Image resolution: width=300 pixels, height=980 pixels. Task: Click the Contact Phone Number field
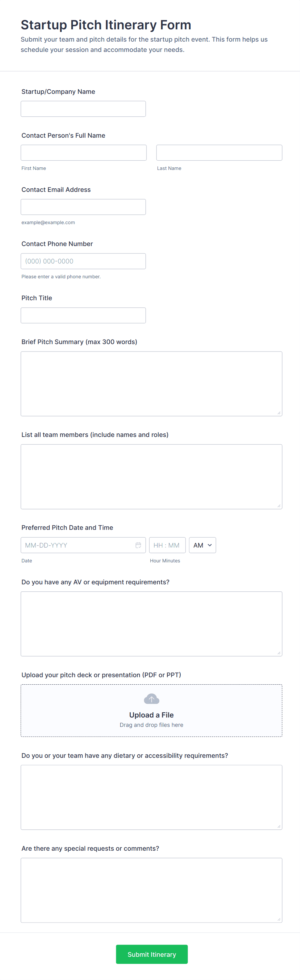point(83,261)
